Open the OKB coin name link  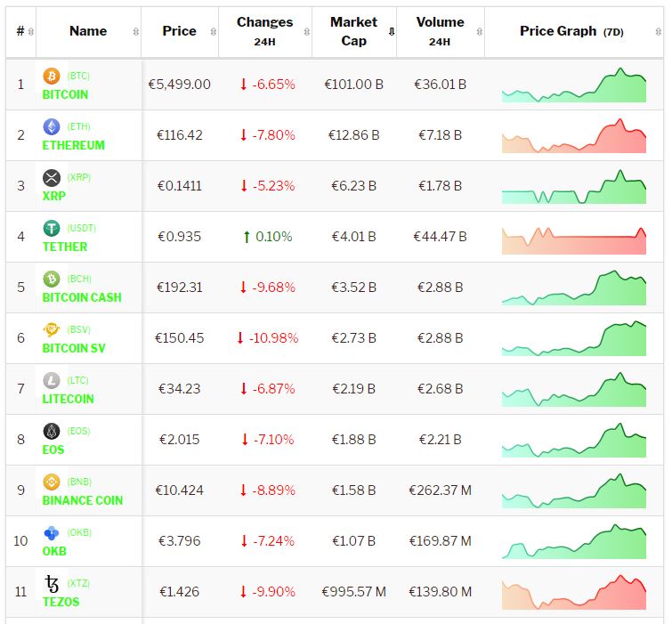(x=54, y=551)
